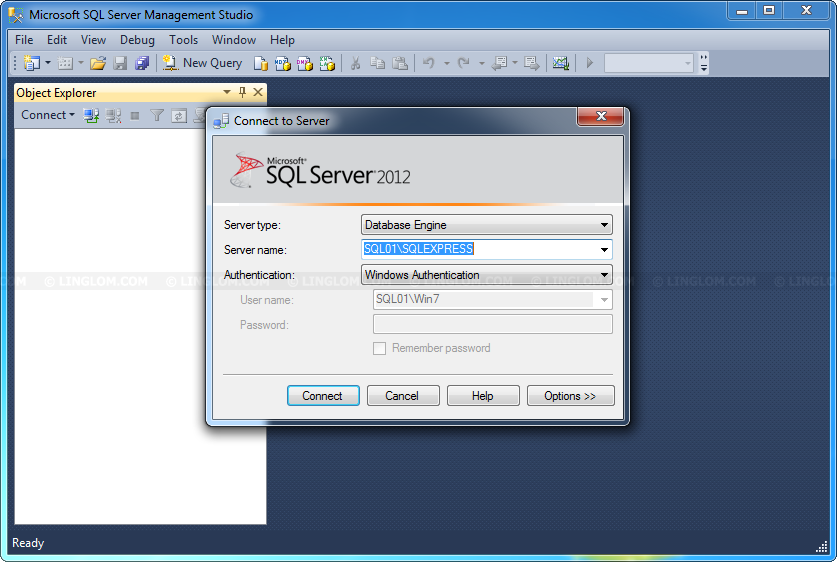Click the disabled User name combo box
This screenshot has height=562, width=837.
(x=492, y=299)
